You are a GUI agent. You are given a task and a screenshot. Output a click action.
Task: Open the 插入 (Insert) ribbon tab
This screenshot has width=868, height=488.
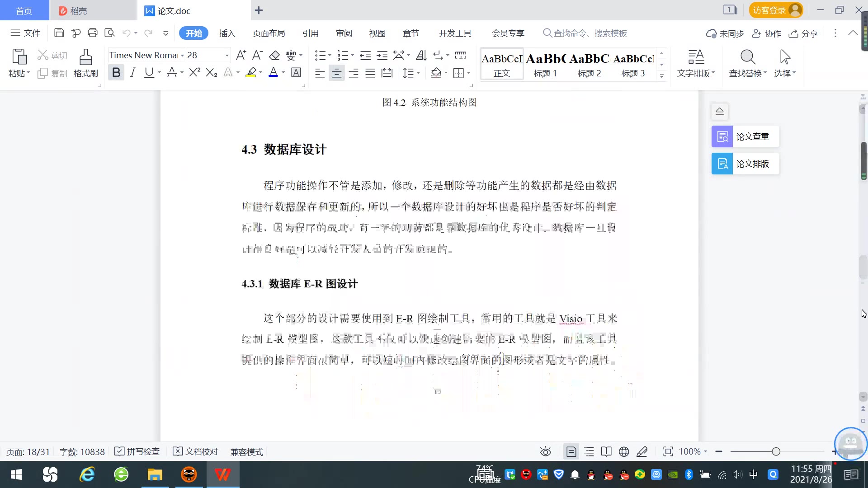click(227, 33)
